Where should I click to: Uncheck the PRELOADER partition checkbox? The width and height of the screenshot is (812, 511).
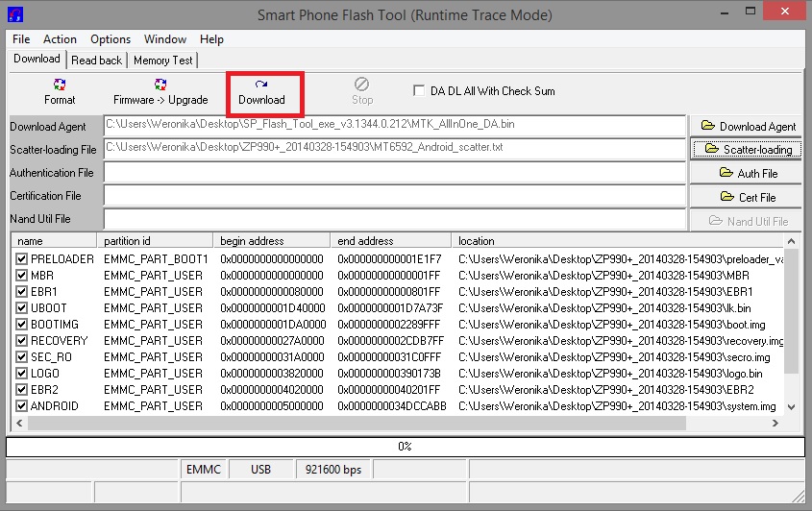22,259
